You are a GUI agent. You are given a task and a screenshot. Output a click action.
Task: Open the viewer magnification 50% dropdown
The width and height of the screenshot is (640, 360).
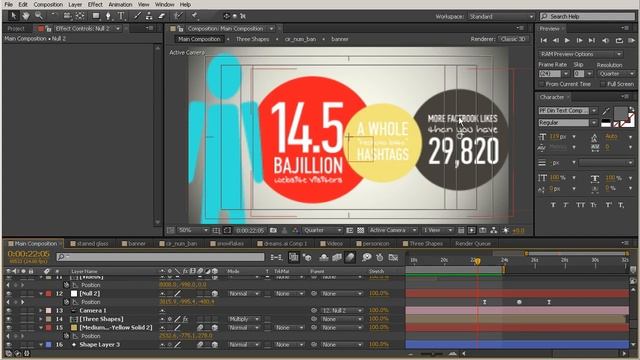[193, 230]
